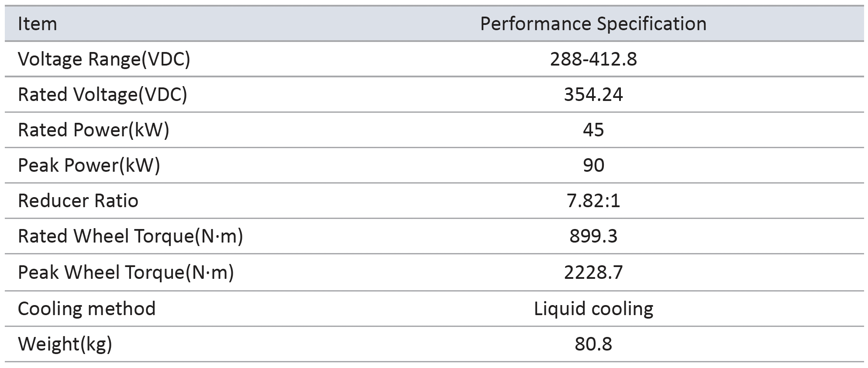Select the Weight(kg) label

65,344
